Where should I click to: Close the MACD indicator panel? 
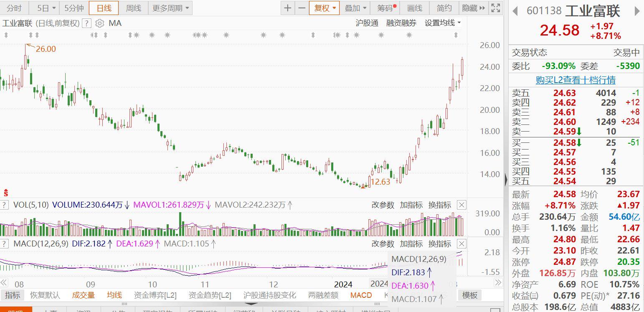coord(461,244)
